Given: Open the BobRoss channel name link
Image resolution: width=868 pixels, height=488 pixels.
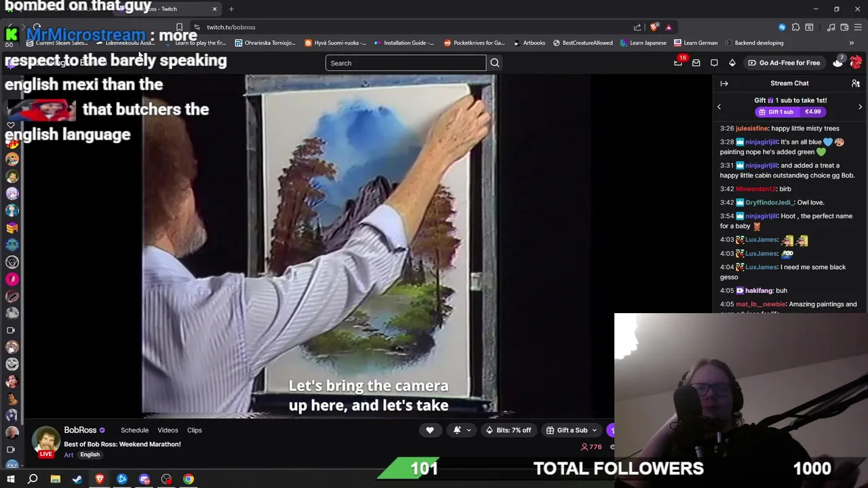Looking at the screenshot, I should tap(80, 430).
